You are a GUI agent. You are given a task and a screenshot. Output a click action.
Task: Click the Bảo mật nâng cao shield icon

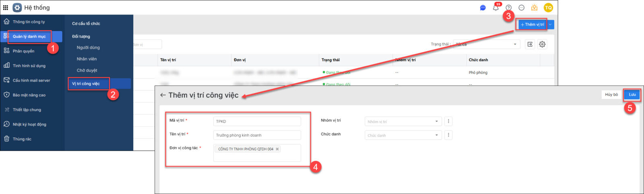[x=6, y=95]
